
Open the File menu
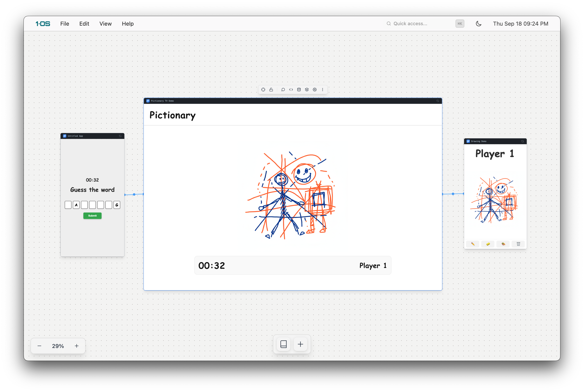(x=65, y=23)
